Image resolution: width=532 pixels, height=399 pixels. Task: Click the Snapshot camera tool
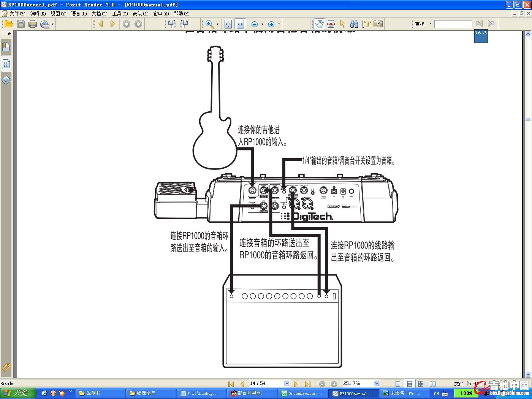tap(378, 24)
